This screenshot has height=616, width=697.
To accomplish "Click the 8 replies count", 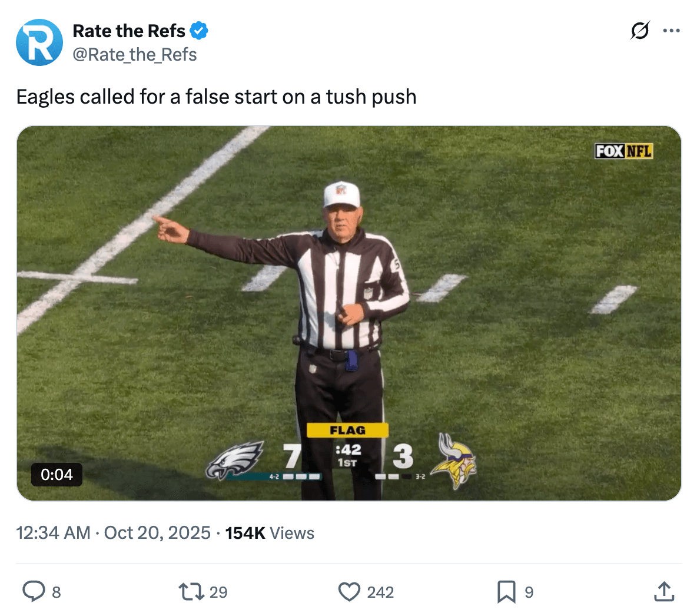I will click(57, 592).
